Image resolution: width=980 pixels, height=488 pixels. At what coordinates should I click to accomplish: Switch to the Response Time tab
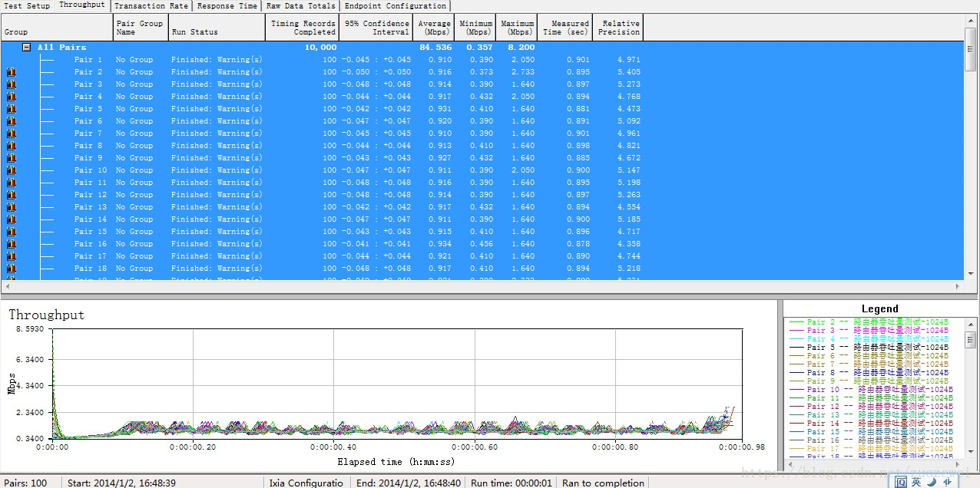(227, 5)
